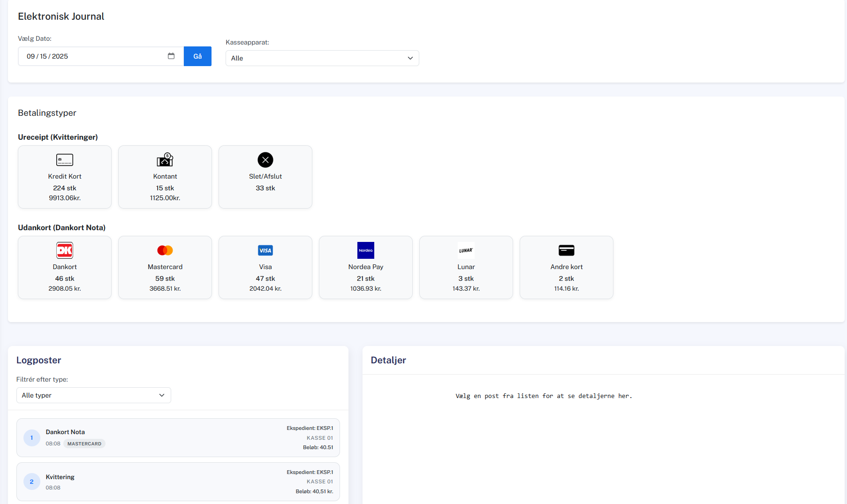Viewport: 847px width, 504px height.
Task: Select the Dankort logo icon
Action: coord(65,250)
